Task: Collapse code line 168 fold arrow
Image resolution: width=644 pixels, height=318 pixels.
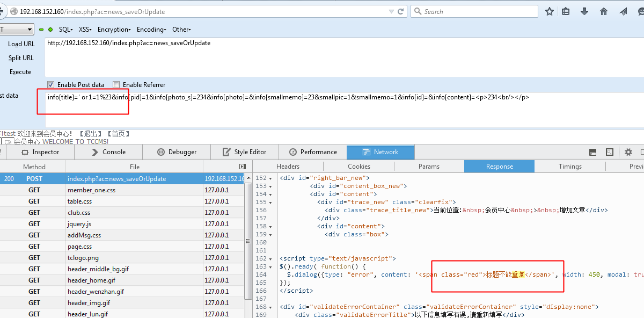Action: [x=270, y=307]
